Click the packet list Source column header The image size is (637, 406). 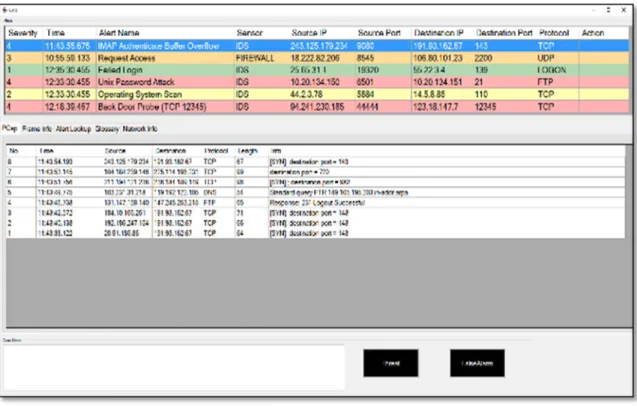click(x=128, y=151)
